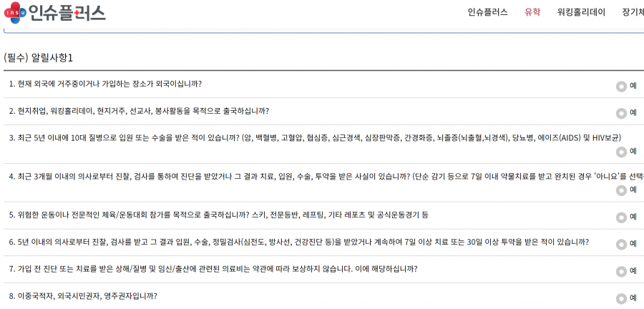The height and width of the screenshot is (309, 644).
Task: Go to the 유학 menu
Action: (x=532, y=12)
